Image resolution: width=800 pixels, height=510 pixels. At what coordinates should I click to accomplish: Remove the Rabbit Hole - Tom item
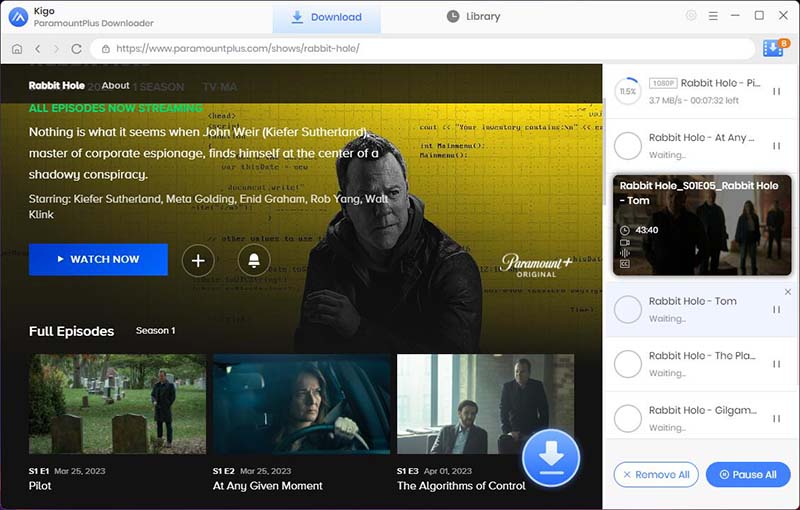788,292
